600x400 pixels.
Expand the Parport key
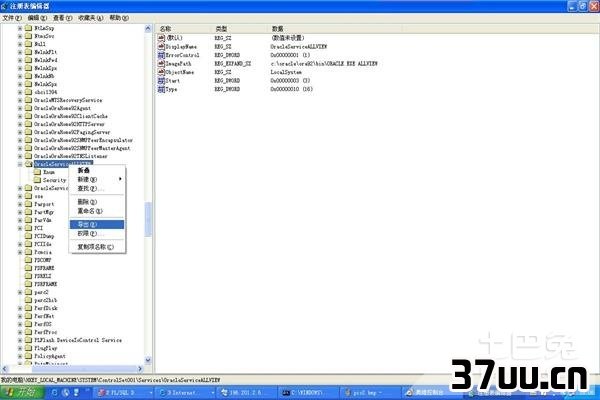20,204
